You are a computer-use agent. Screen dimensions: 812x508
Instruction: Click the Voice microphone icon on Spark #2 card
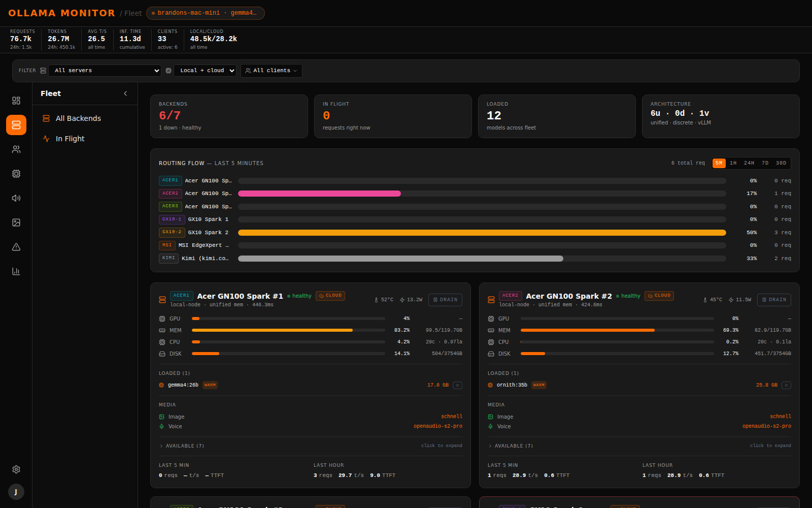pos(491,426)
